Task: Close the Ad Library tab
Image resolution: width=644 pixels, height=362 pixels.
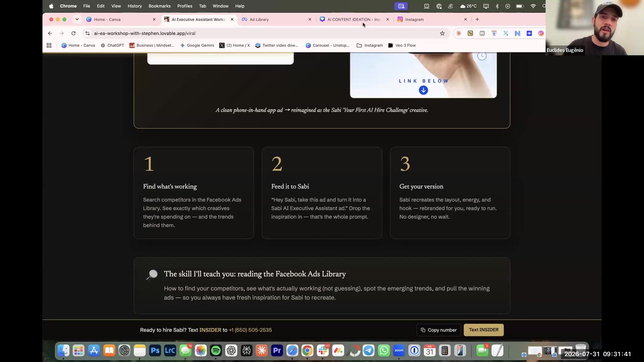Action: (310, 19)
